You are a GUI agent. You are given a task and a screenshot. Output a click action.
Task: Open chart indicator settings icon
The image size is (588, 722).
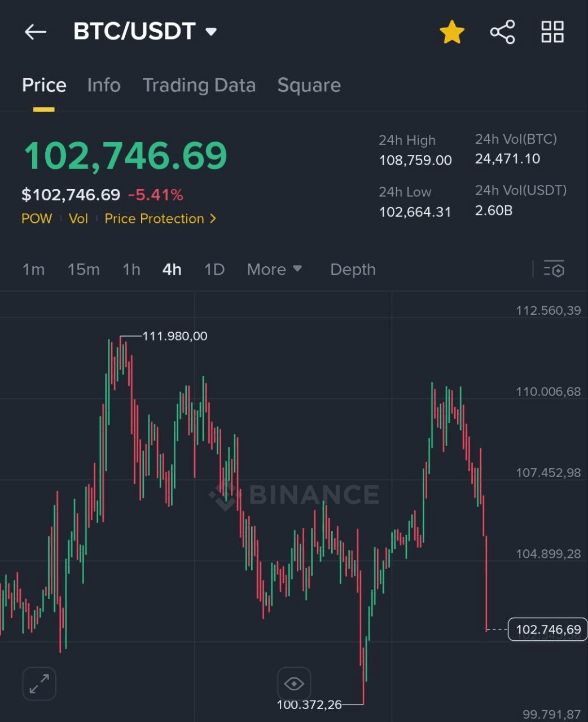pyautogui.click(x=554, y=269)
